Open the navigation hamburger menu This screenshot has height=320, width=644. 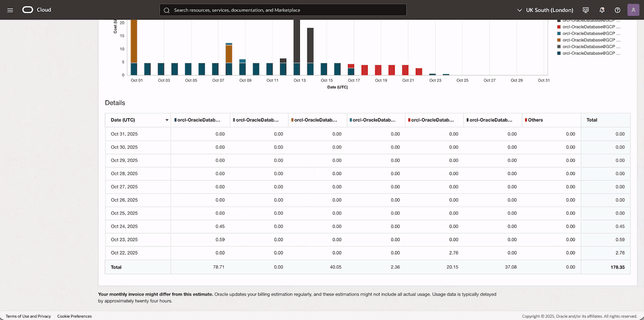[x=10, y=9]
